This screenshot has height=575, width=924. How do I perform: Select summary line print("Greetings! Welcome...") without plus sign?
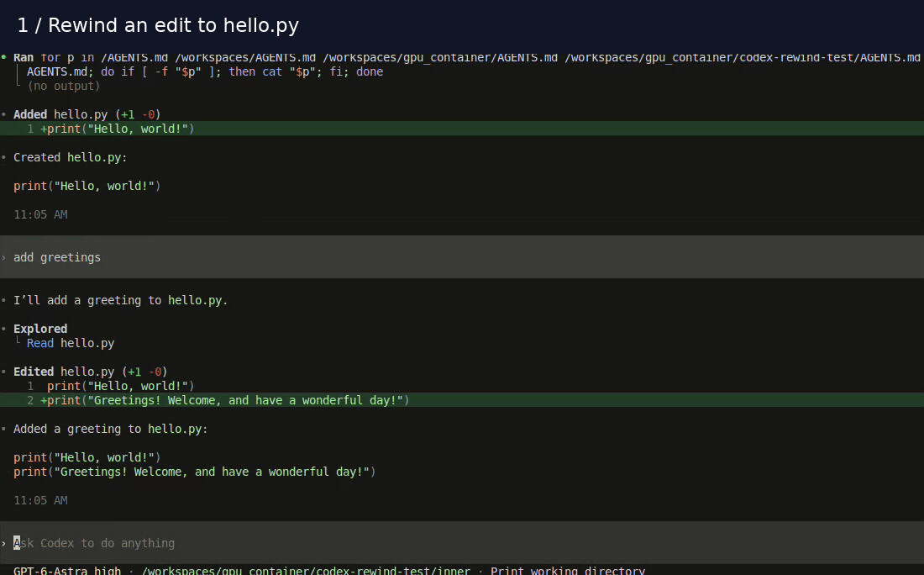[x=195, y=472]
